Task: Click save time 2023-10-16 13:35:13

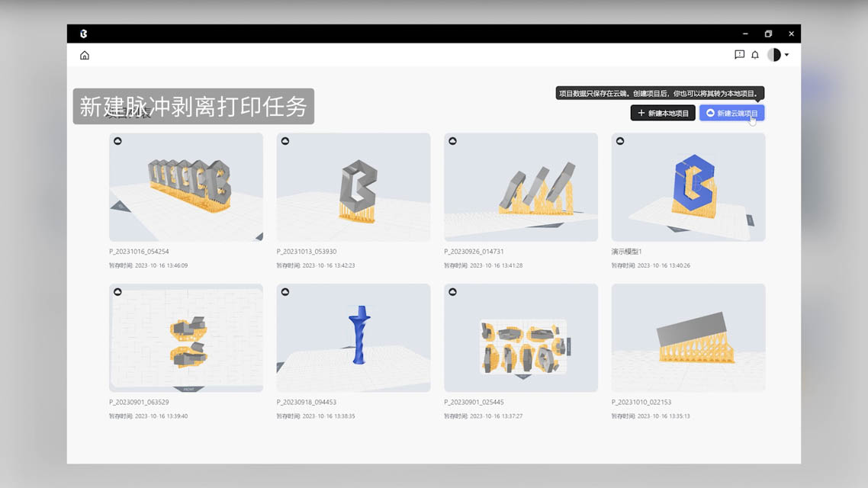Action: [x=651, y=416]
